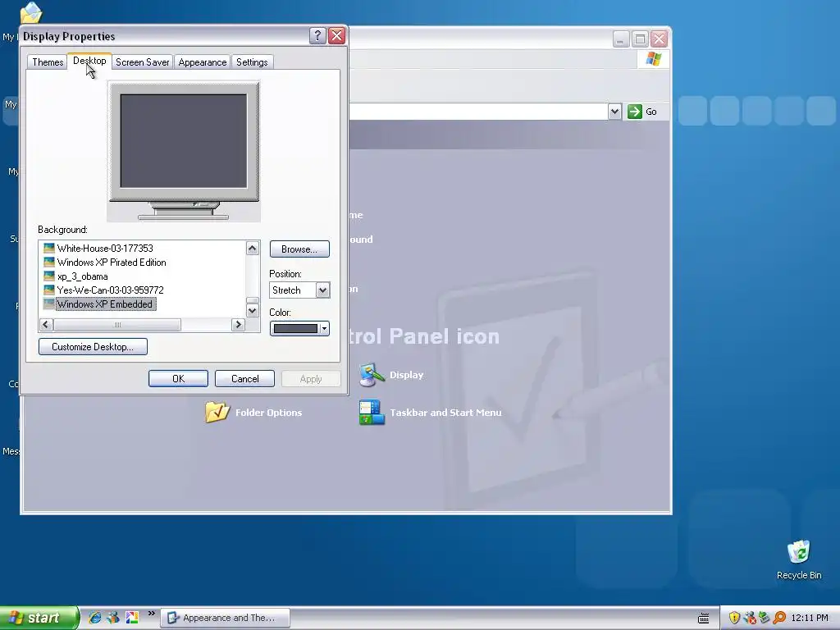
Task: Click the horizontal scrollbar thumb in background list
Action: (116, 325)
